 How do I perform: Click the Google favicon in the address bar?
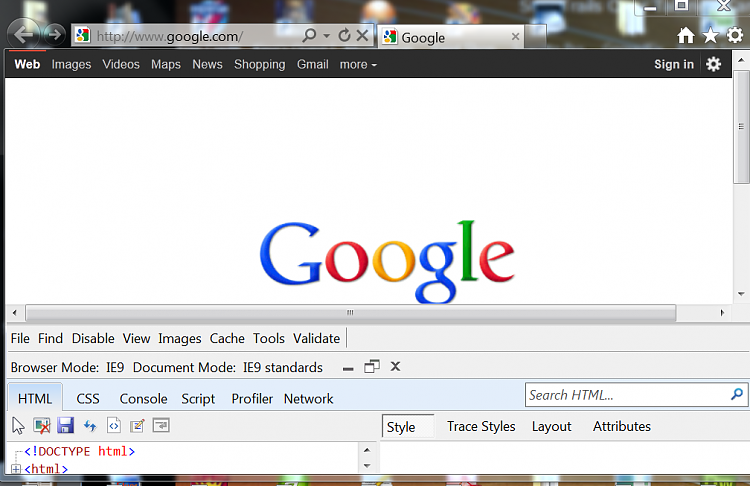pos(83,35)
